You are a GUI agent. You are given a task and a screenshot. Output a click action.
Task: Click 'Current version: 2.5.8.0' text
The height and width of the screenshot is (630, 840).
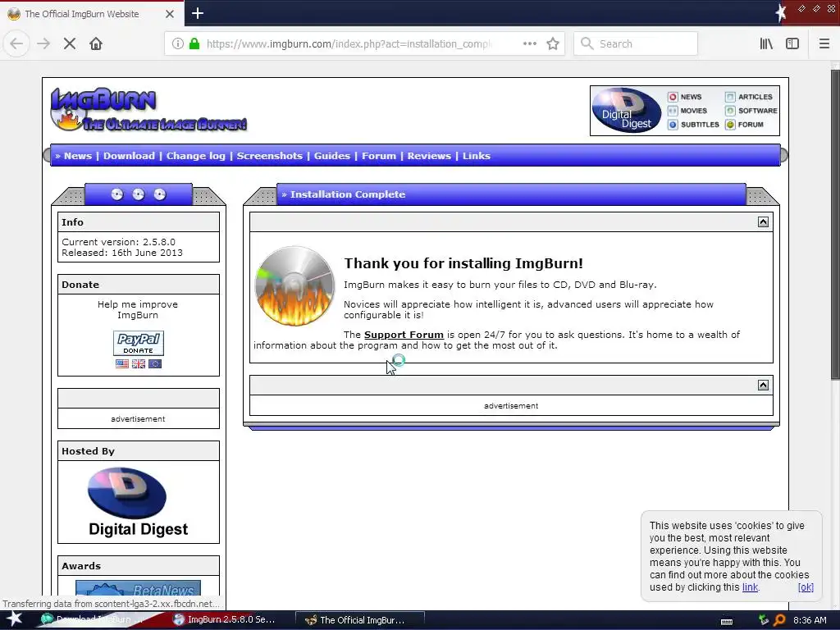pos(118,242)
